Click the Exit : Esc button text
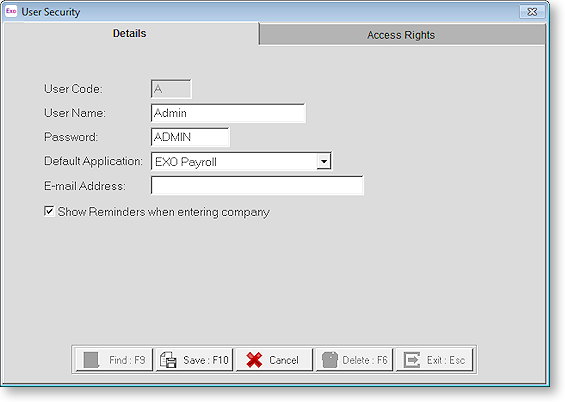The width and height of the screenshot is (565, 402). pyautogui.click(x=446, y=360)
